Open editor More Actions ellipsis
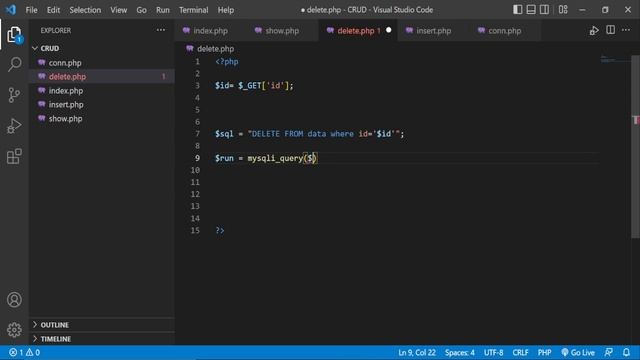 point(626,30)
